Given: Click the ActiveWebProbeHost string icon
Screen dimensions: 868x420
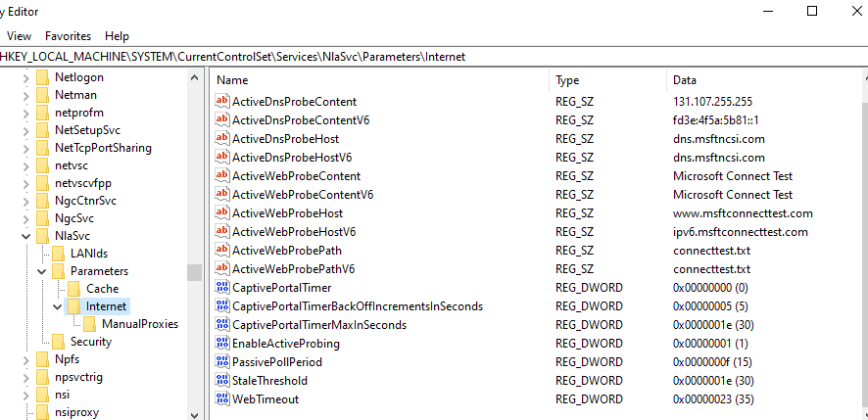Looking at the screenshot, I should (x=221, y=213).
